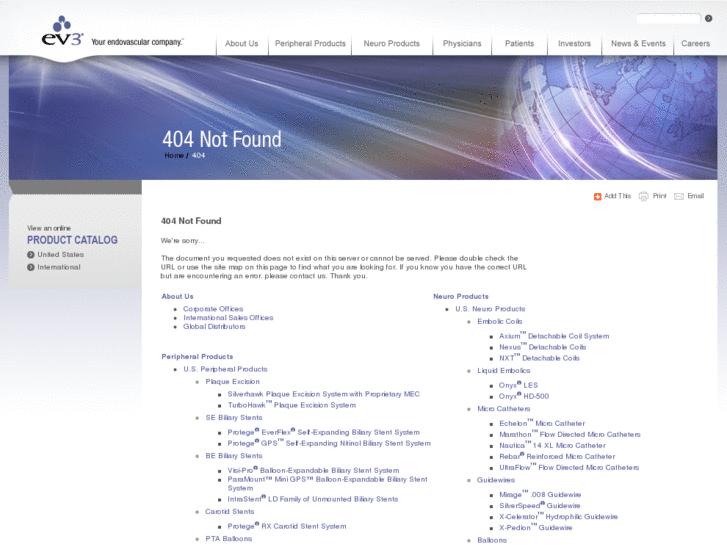The width and height of the screenshot is (727, 545).
Task: Click the arrow bullet beside United States
Action: coord(31,255)
